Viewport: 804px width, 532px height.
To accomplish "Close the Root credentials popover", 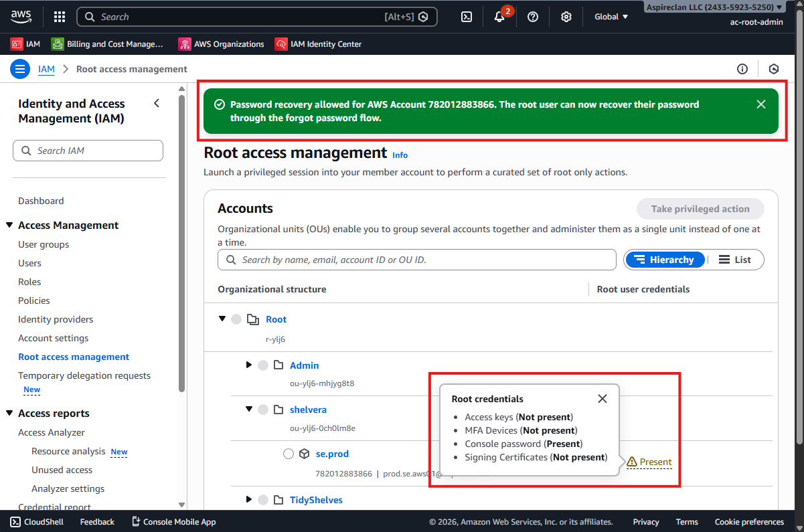I will [602, 398].
